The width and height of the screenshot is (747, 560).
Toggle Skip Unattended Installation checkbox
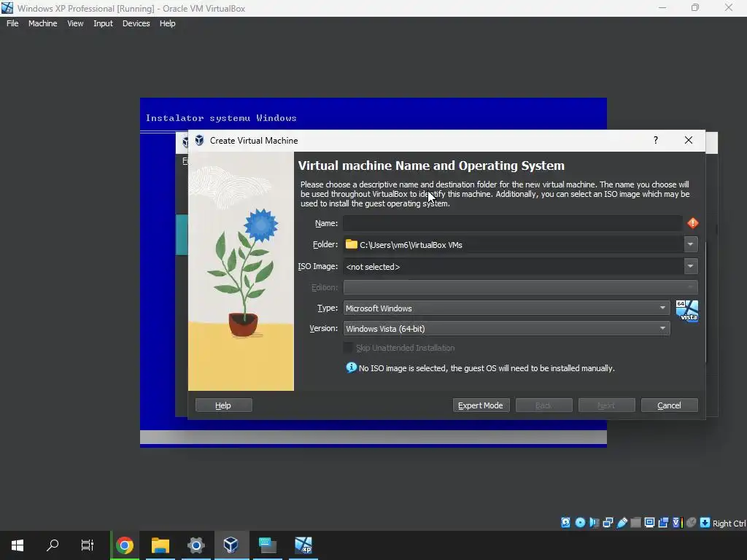(x=348, y=348)
